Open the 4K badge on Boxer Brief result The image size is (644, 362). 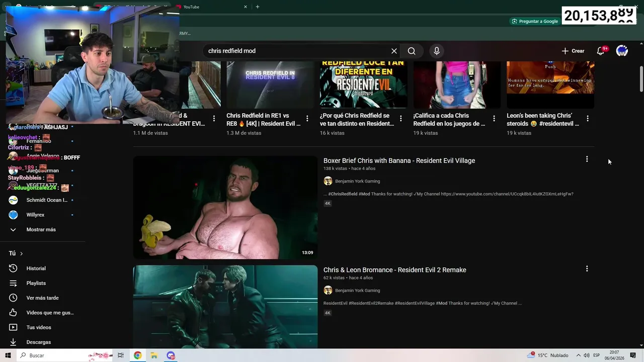[328, 203]
